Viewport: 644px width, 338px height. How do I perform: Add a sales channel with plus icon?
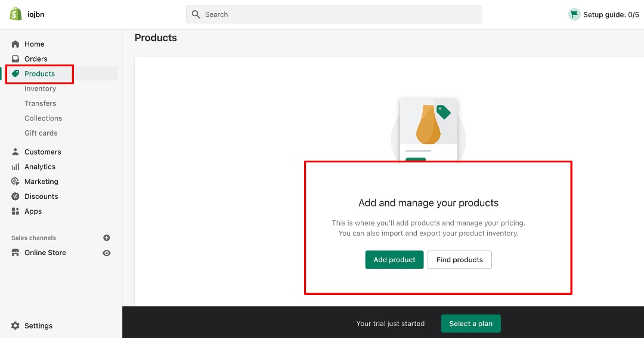coord(106,238)
